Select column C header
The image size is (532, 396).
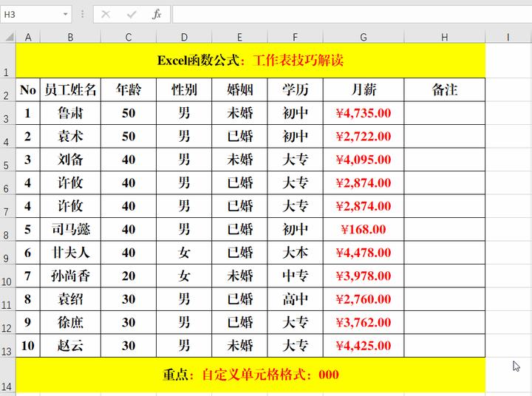point(129,37)
